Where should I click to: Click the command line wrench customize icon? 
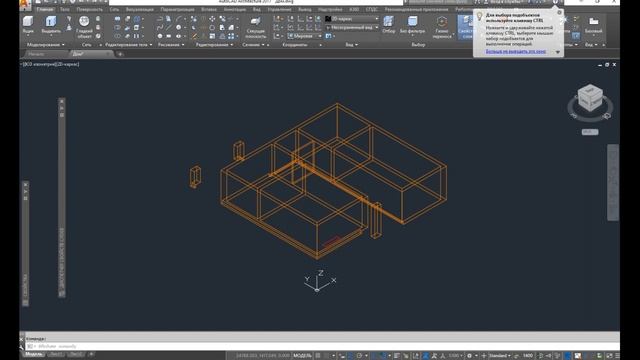[x=22, y=347]
